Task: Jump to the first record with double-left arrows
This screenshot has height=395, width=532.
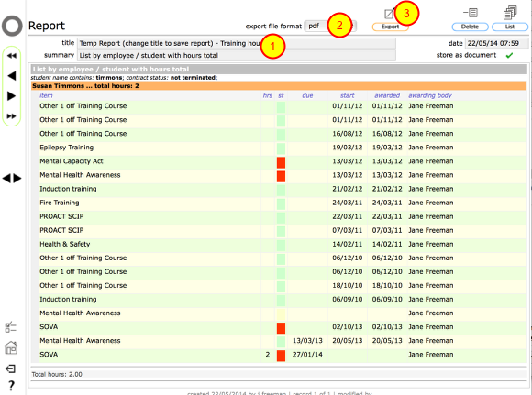Action: click(12, 56)
